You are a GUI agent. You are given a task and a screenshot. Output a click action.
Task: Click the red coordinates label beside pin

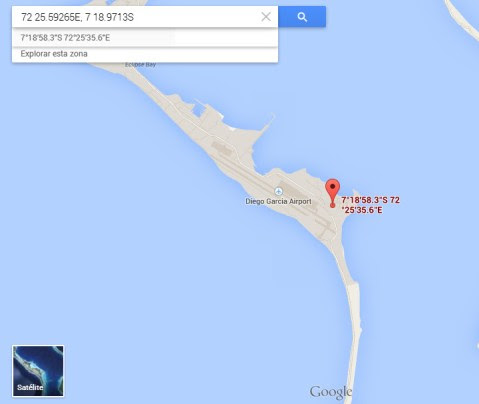coord(370,205)
